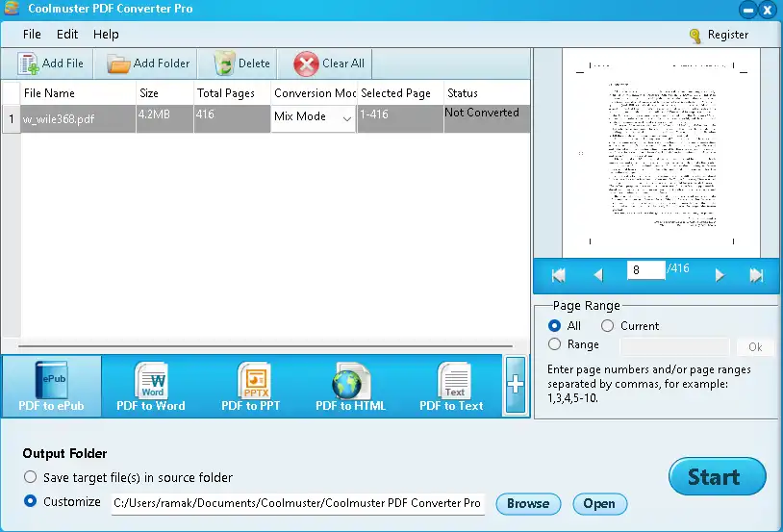Select the Range radio button
Image resolution: width=783 pixels, height=532 pixels.
click(x=555, y=344)
